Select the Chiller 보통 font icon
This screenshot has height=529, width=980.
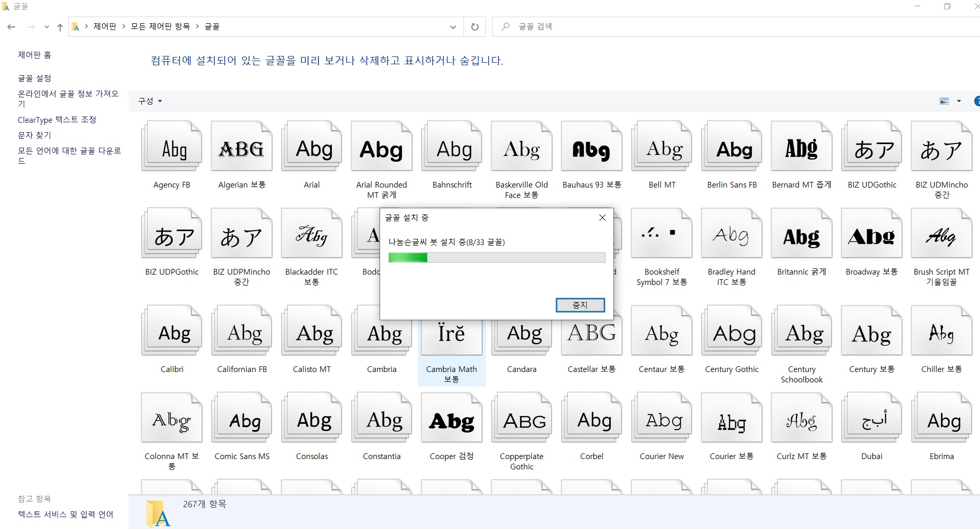tap(942, 331)
